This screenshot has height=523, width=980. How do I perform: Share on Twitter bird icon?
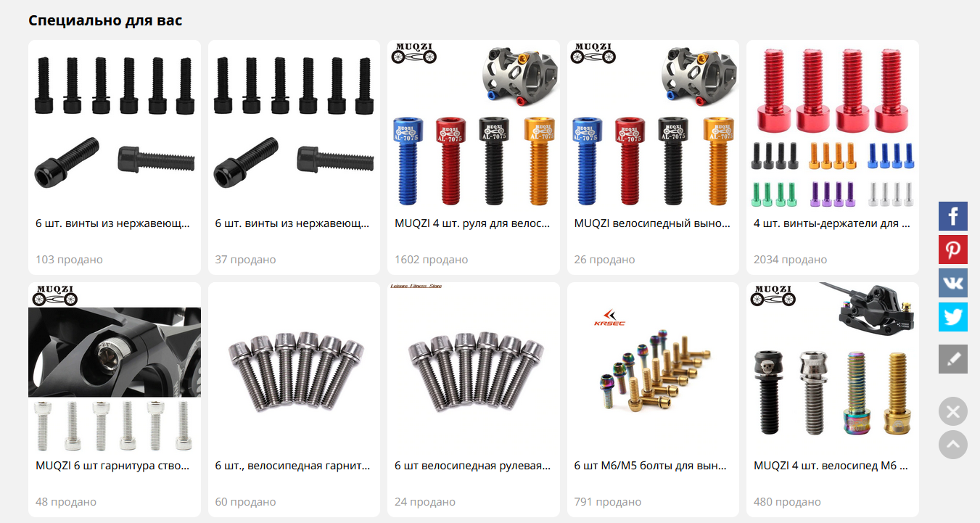pos(952,317)
